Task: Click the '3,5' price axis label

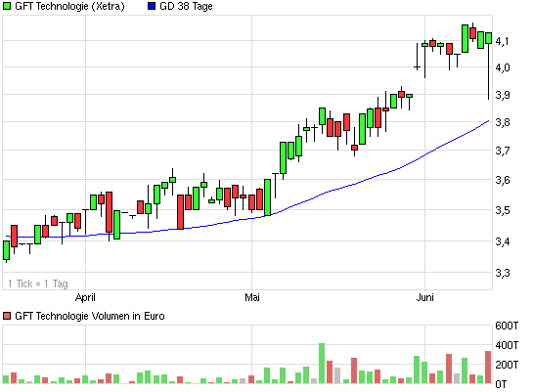Action: 503,210
